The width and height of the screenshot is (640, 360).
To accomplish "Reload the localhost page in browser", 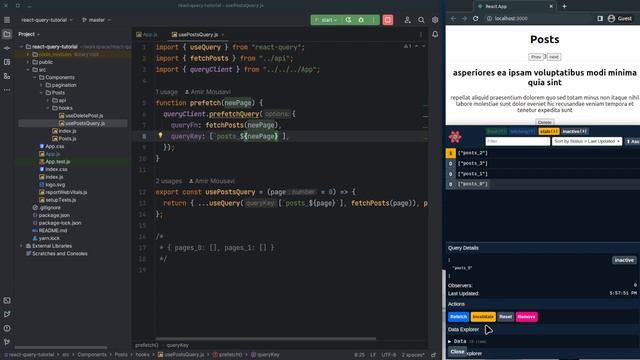I will (476, 18).
